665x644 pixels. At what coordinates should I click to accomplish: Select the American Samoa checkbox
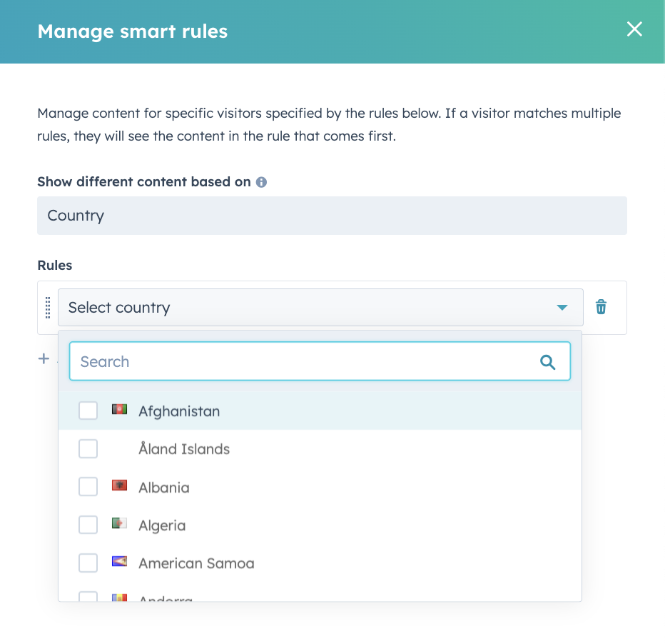pyautogui.click(x=88, y=563)
